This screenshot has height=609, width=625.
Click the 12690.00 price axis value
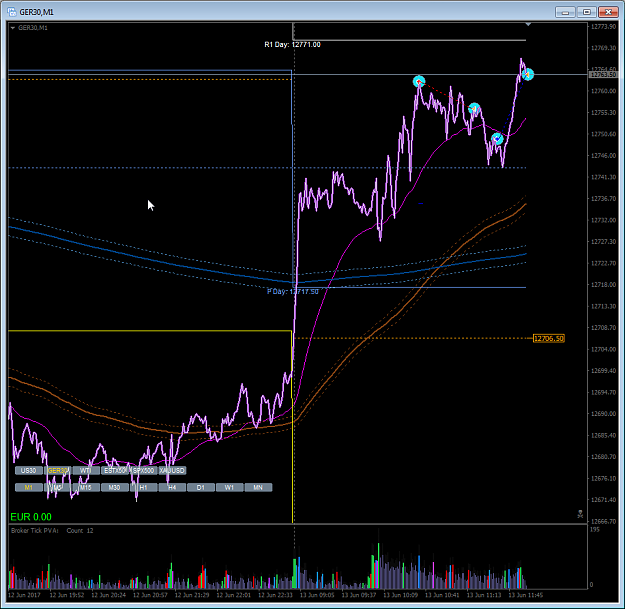[603, 414]
